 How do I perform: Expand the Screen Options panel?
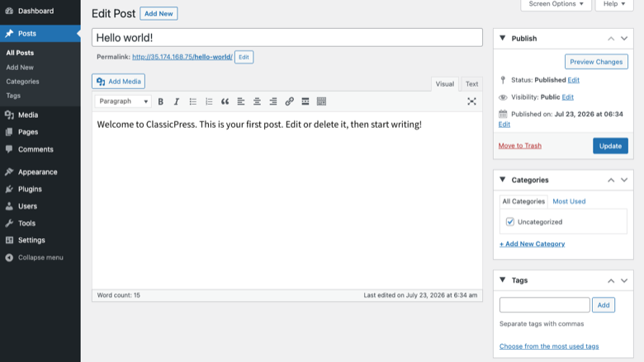556,4
